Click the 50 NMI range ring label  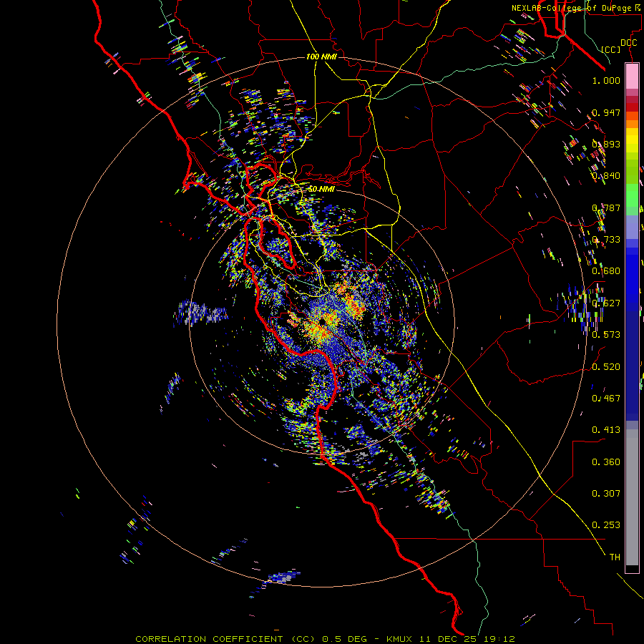(321, 189)
